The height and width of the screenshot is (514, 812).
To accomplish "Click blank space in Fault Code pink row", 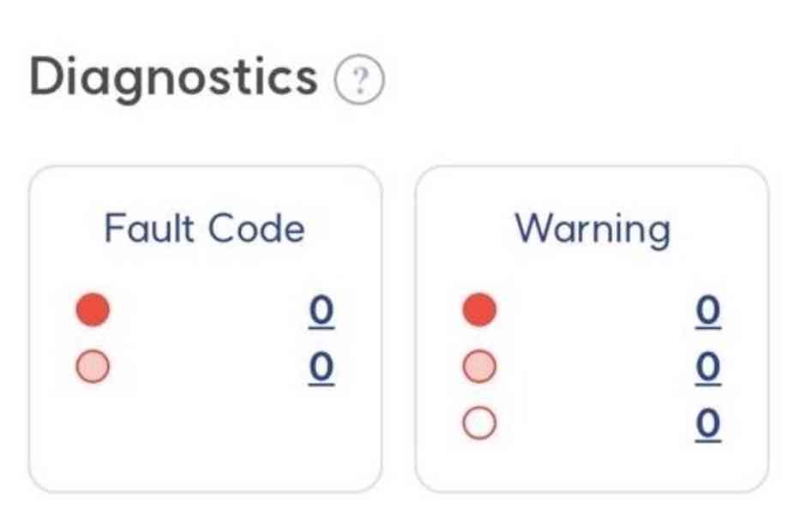I will pyautogui.click(x=208, y=367).
